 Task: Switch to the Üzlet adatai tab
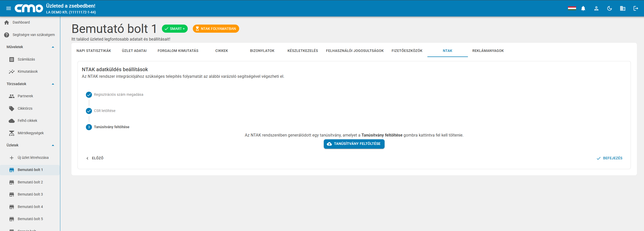coord(134,51)
